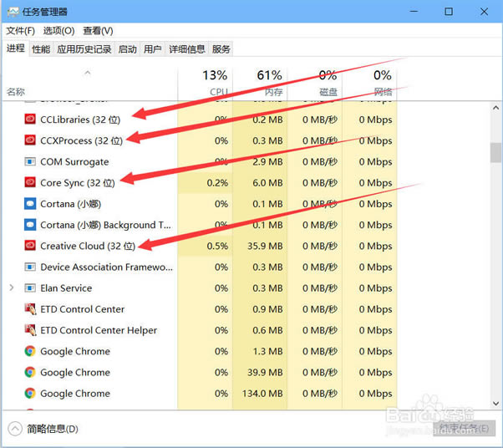Select the ETD Control Center row name
This screenshot has width=503, height=448.
click(82, 309)
